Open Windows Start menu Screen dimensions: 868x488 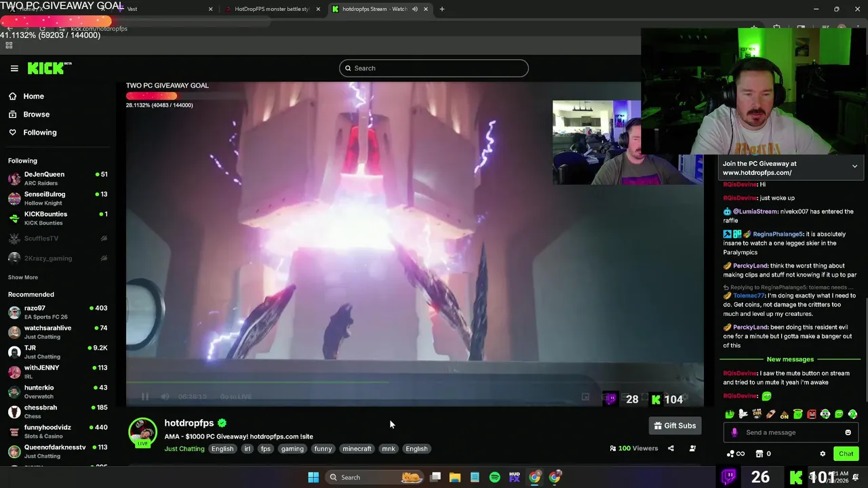(313, 477)
